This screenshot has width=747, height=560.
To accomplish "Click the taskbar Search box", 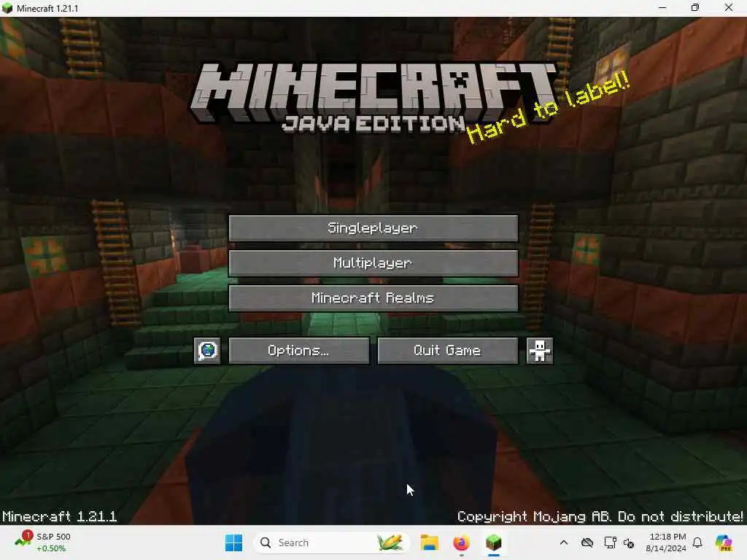I will point(332,542).
